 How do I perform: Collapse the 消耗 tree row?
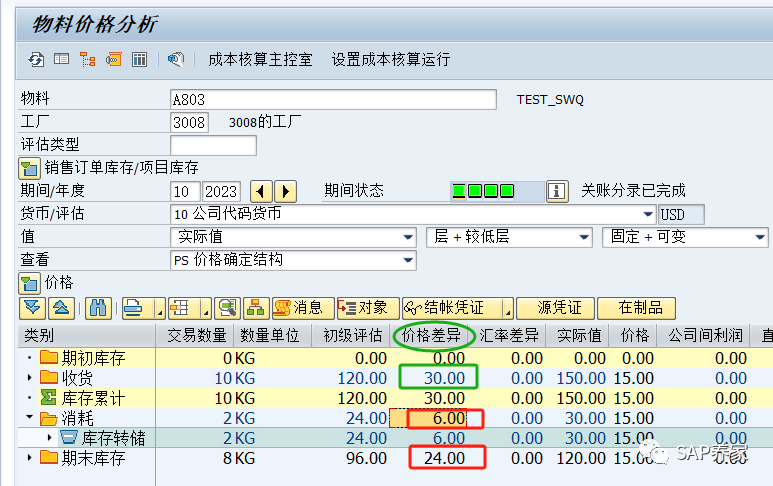(x=30, y=417)
